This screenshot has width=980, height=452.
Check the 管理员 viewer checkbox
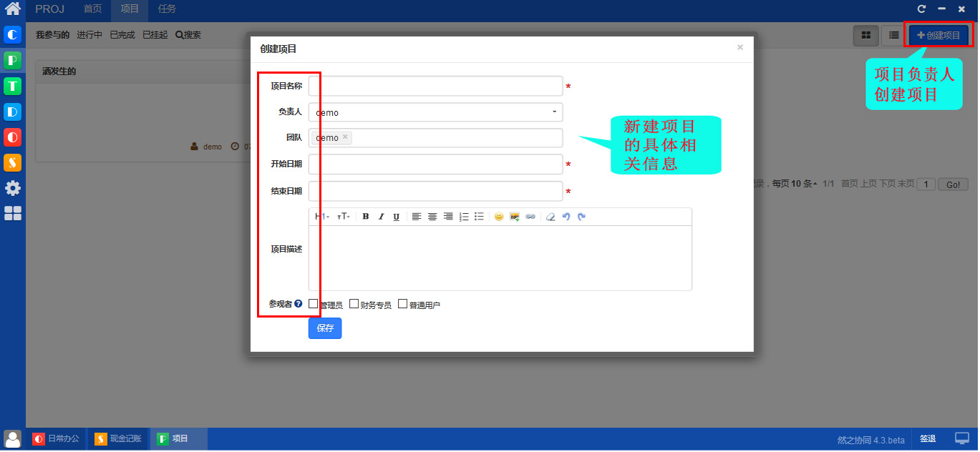pyautogui.click(x=314, y=304)
